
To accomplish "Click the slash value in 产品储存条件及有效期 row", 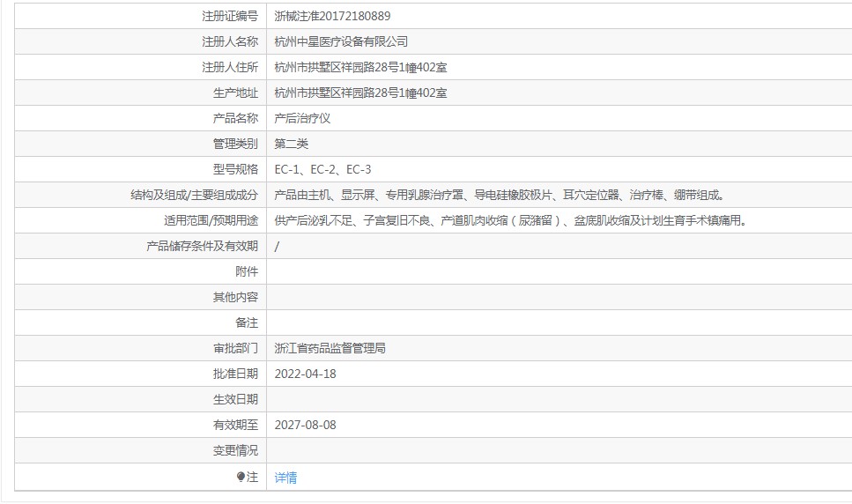I will point(277,246).
